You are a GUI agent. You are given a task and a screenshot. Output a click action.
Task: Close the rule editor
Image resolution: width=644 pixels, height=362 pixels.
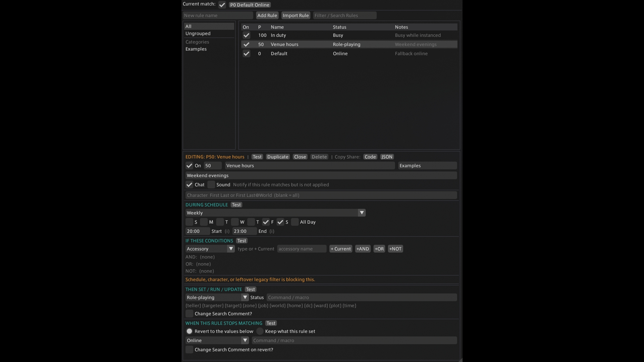coord(300,157)
